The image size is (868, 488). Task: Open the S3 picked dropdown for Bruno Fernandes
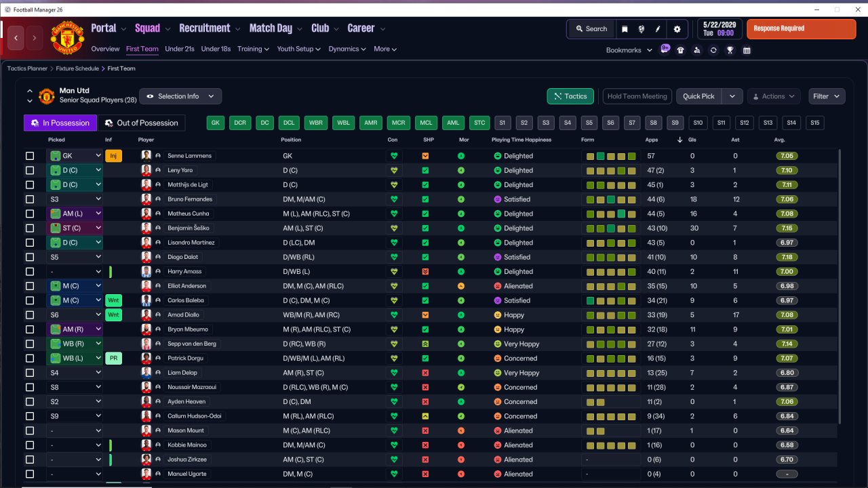(75, 199)
